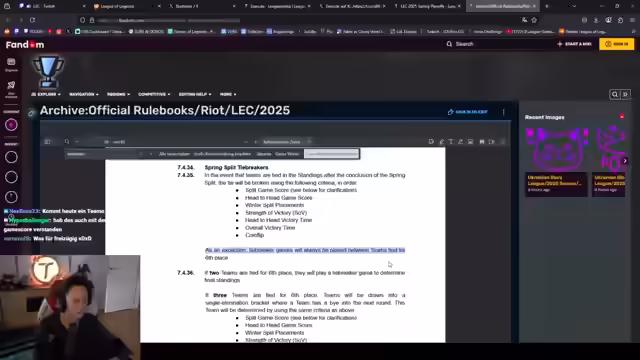Click the browser reload button
640x360 pixels.
point(32,20)
